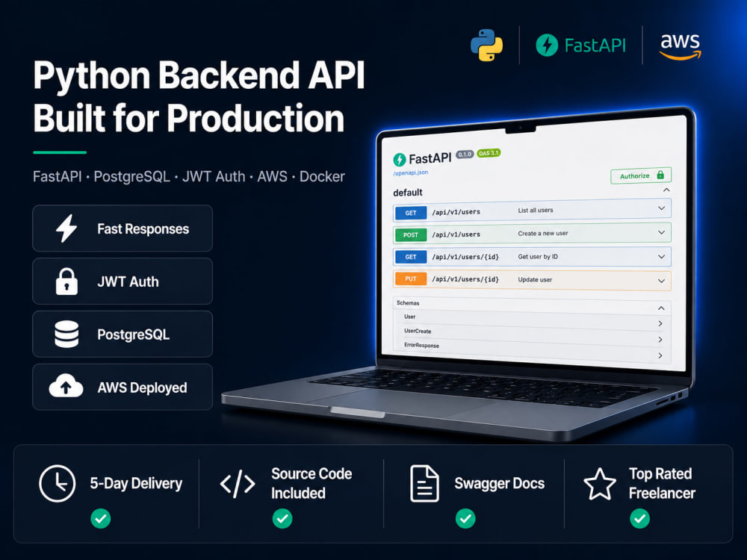This screenshot has height=560, width=747.
Task: Click the 'Built for Production' headline line
Action: coord(189,118)
